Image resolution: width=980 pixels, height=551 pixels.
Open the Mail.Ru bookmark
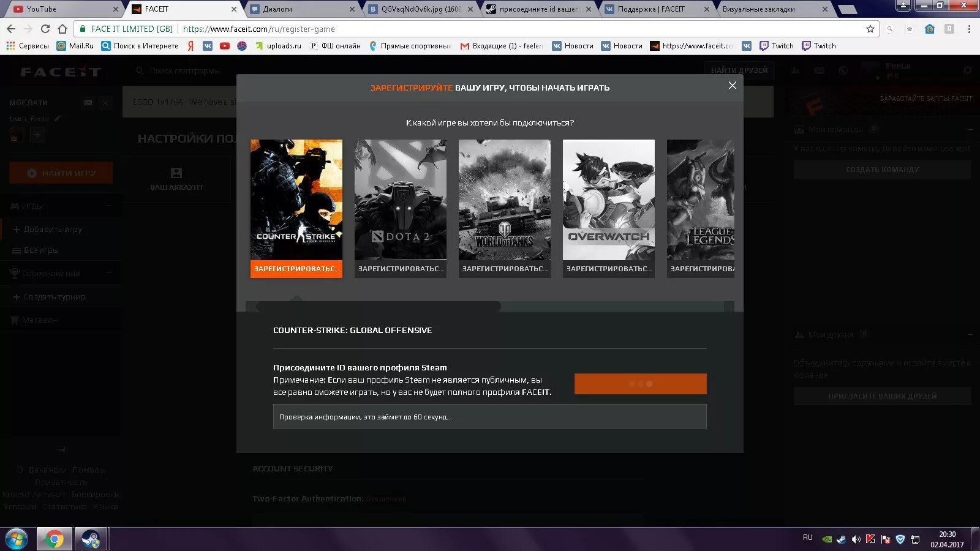coord(75,46)
